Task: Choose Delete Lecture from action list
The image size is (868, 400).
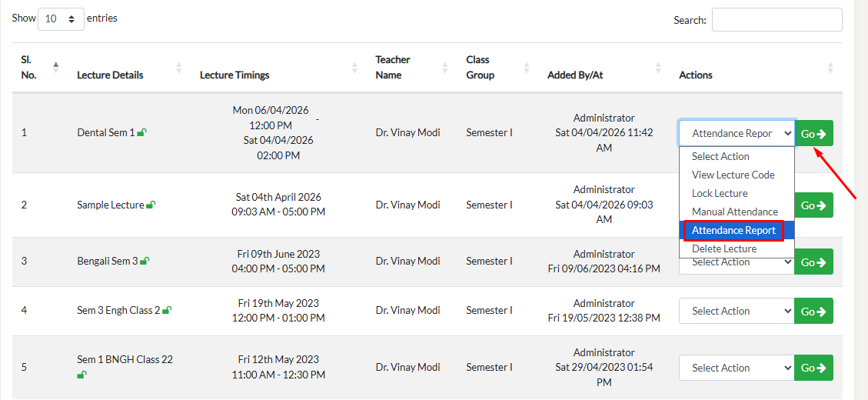Action: click(x=723, y=248)
